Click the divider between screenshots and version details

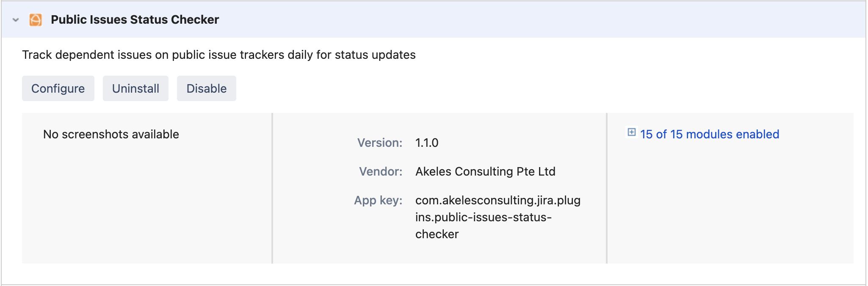[x=272, y=188]
